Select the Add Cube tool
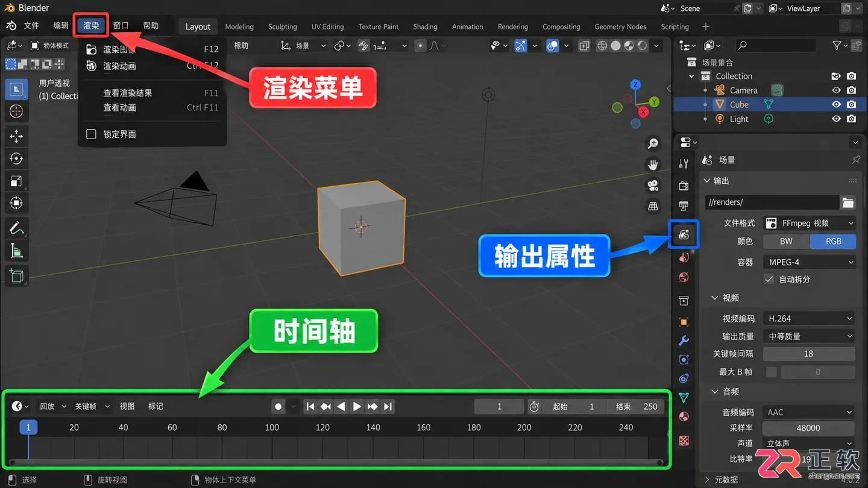This screenshot has height=488, width=868. 16,276
